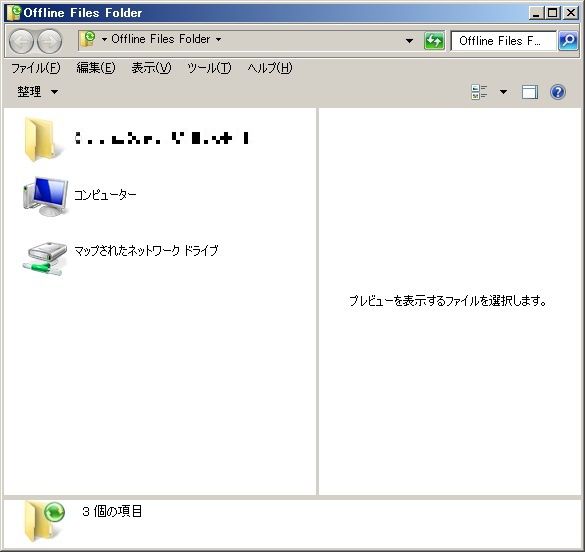585x552 pixels.
Task: Minimize the Offline Files Folder window
Action: [x=536, y=13]
